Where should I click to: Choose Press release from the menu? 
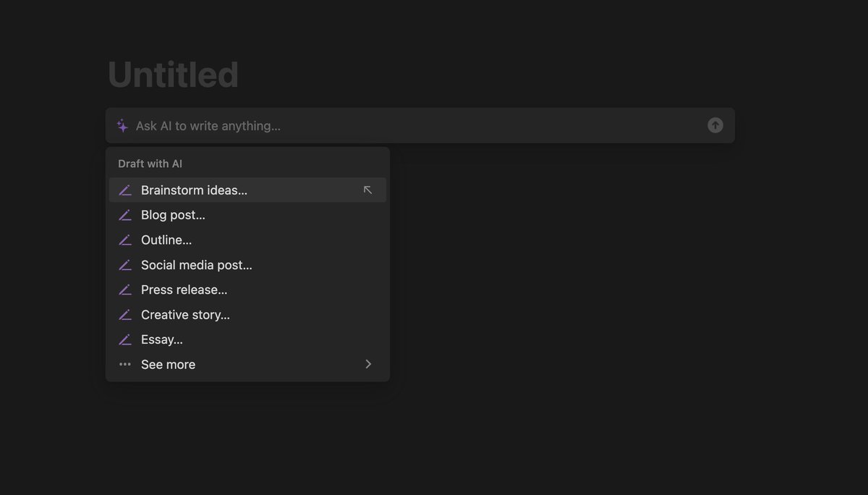click(x=184, y=290)
